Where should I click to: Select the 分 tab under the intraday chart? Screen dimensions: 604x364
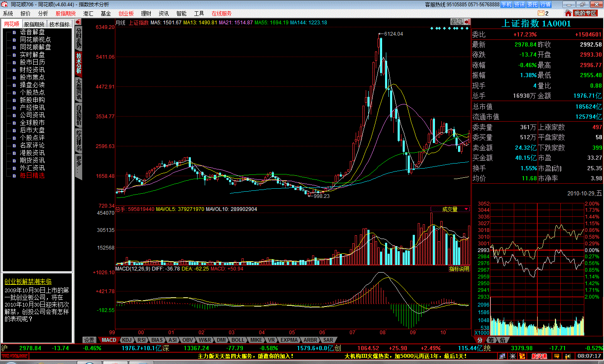point(479,340)
